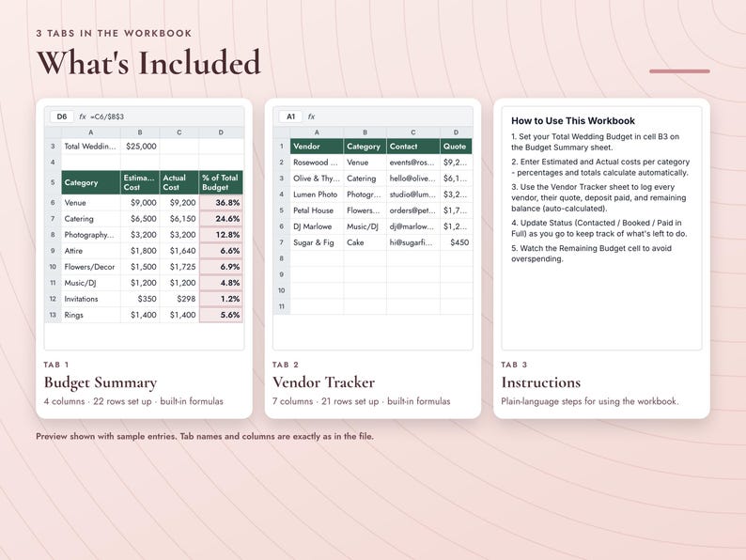Click the Vendor Tracker tab title
This screenshot has height=560, width=746.
tap(323, 382)
